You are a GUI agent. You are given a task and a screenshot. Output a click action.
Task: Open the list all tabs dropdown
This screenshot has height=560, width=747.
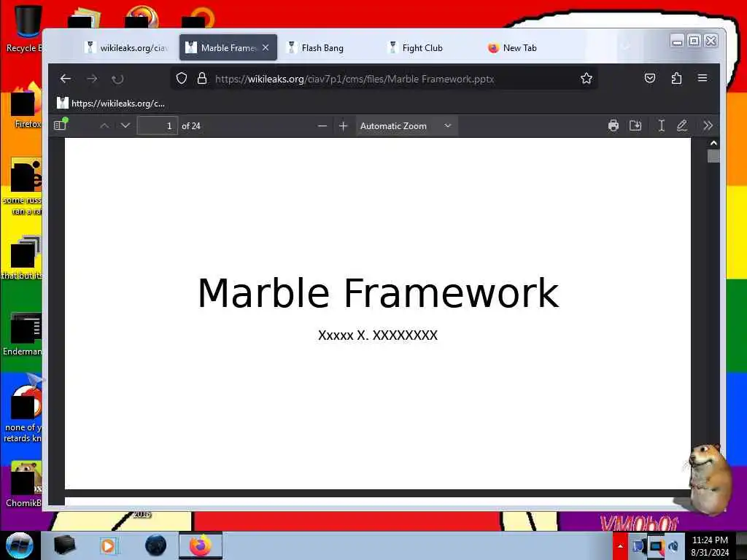[x=626, y=47]
